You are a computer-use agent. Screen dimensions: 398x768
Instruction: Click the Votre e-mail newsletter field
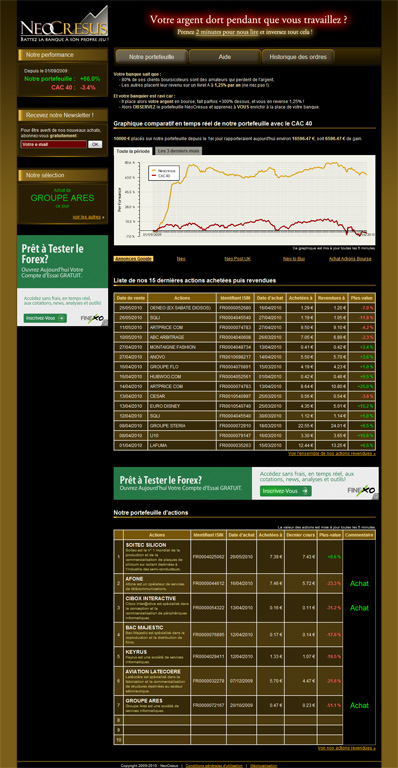[x=53, y=144]
